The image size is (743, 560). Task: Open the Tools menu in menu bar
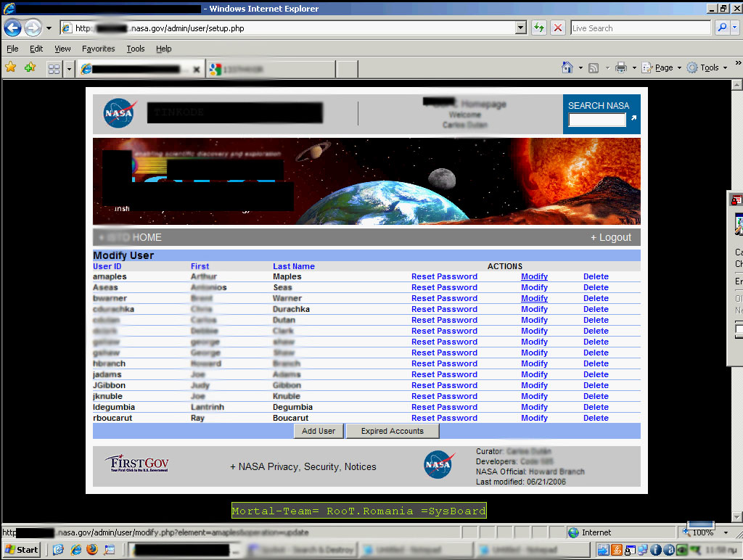coord(136,49)
